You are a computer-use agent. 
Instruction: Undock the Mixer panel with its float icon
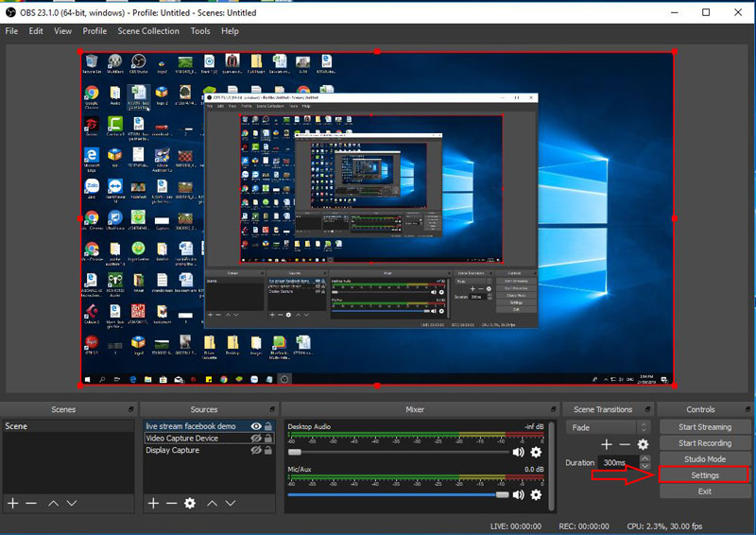click(x=553, y=409)
